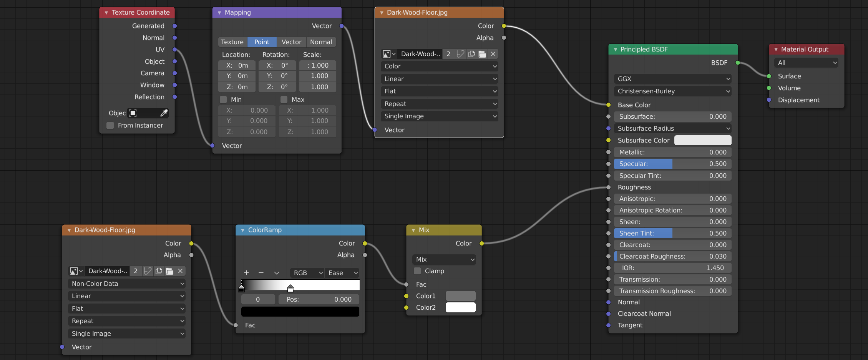Toggle the Clamp checkbox in the Mix node
This screenshot has width=868, height=360.
[x=417, y=271]
